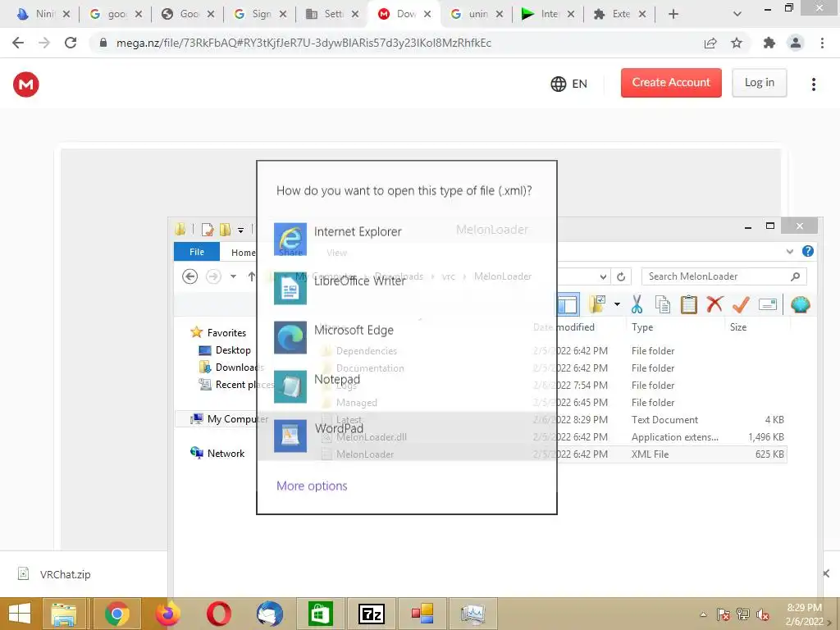Click the Explorer Up arrow button
The image size is (840, 630).
click(251, 276)
